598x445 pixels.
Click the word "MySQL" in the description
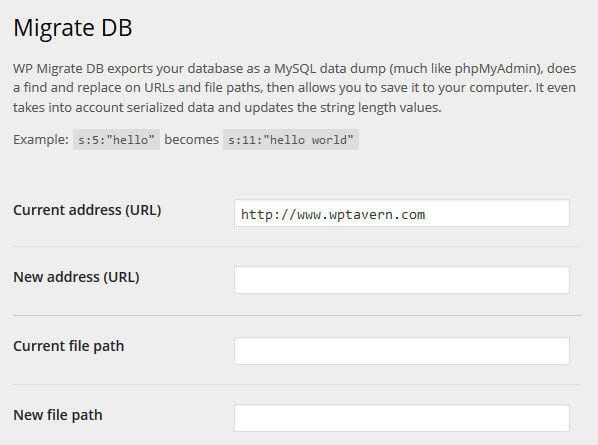coord(295,69)
